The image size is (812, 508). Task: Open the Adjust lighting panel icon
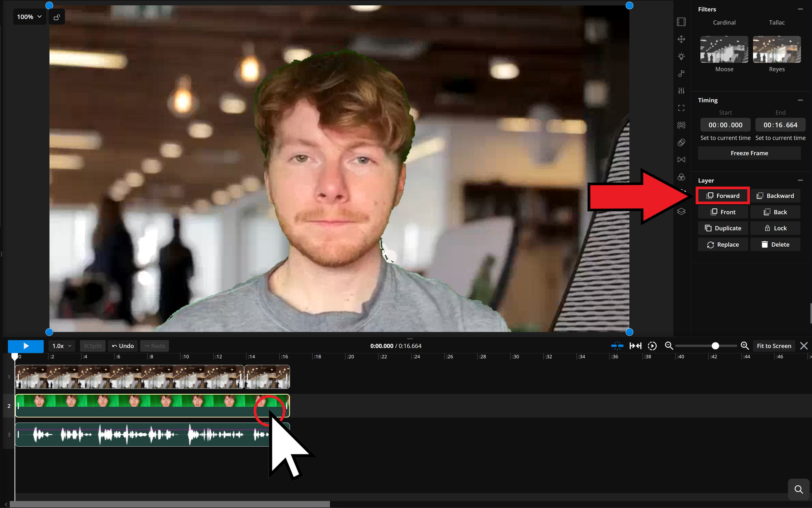click(681, 56)
